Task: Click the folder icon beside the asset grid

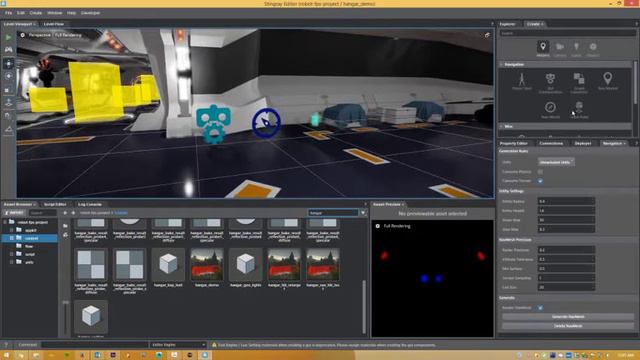Action: [x=65, y=226]
